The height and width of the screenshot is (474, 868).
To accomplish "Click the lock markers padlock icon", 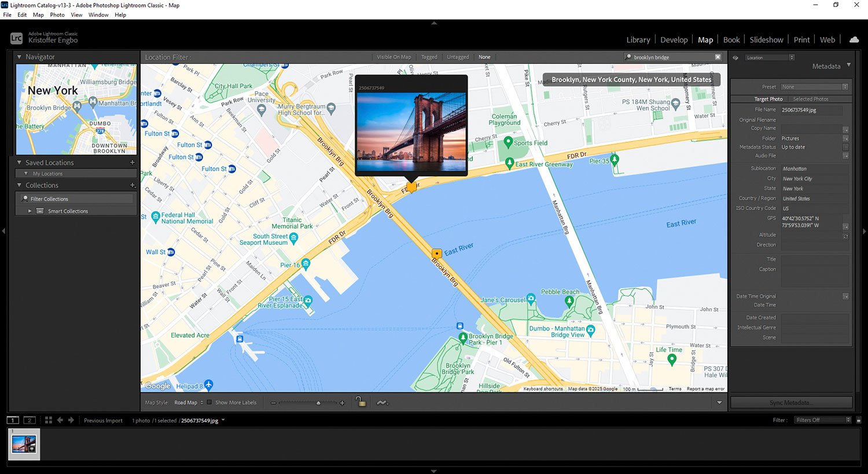I will click(361, 402).
